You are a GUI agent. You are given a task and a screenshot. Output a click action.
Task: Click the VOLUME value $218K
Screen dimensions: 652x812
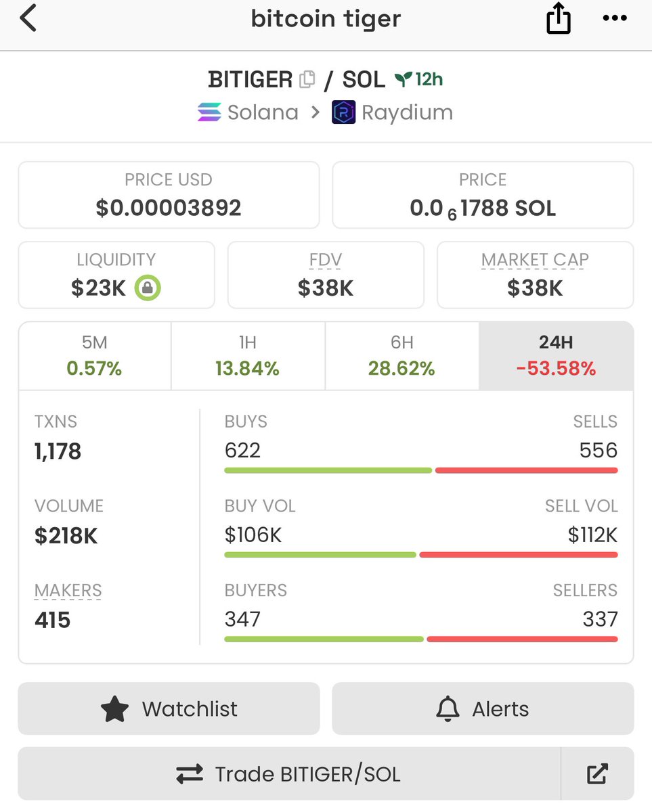(x=66, y=536)
